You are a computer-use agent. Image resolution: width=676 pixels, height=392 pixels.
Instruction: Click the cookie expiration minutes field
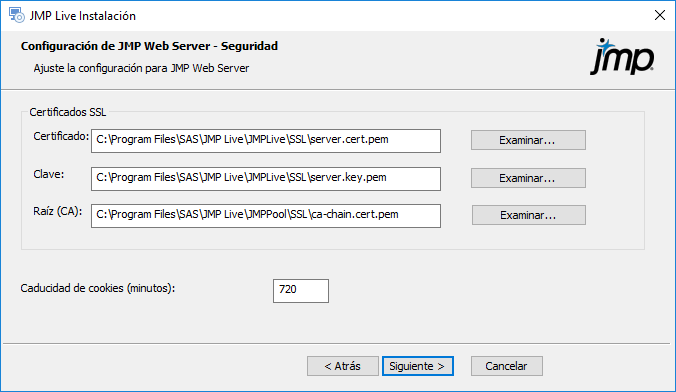[300, 291]
